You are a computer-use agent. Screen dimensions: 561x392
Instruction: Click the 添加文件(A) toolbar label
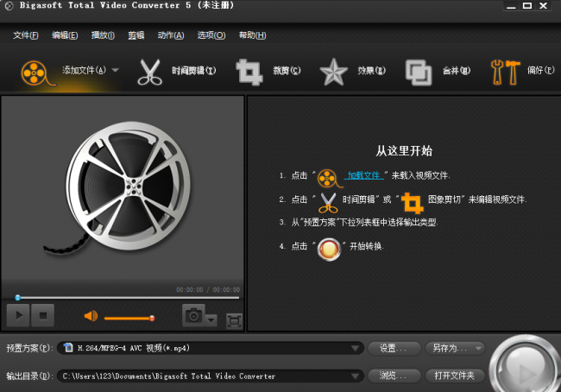pos(85,70)
